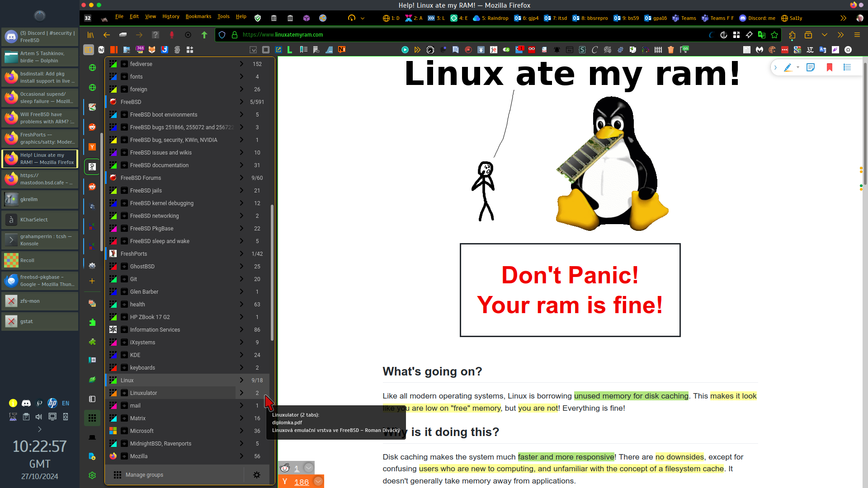The height and width of the screenshot is (488, 868).
Task: Open the '5: Raindrop' bookmark
Action: click(491, 18)
